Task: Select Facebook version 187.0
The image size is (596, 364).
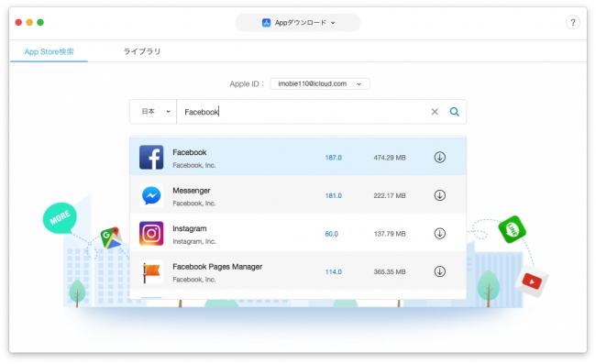Action: 334,158
